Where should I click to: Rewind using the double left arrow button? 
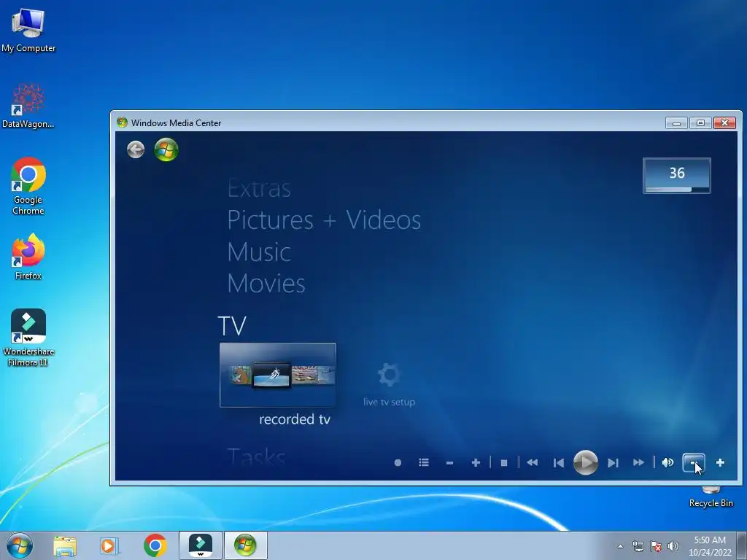[533, 462]
